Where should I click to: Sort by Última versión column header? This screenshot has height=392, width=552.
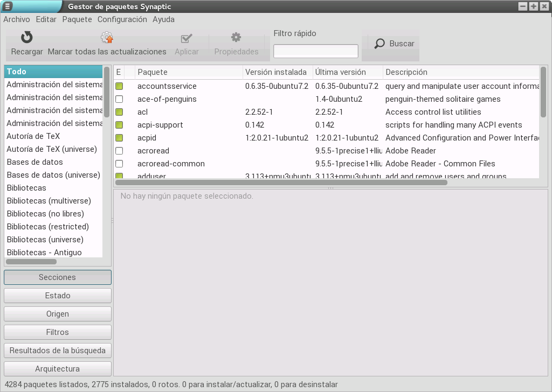coord(347,72)
